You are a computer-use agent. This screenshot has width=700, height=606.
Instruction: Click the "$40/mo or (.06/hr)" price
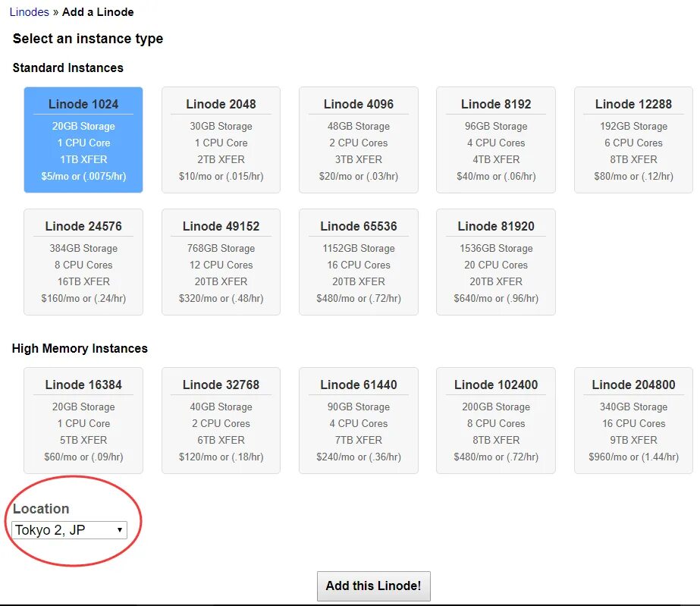pos(496,177)
